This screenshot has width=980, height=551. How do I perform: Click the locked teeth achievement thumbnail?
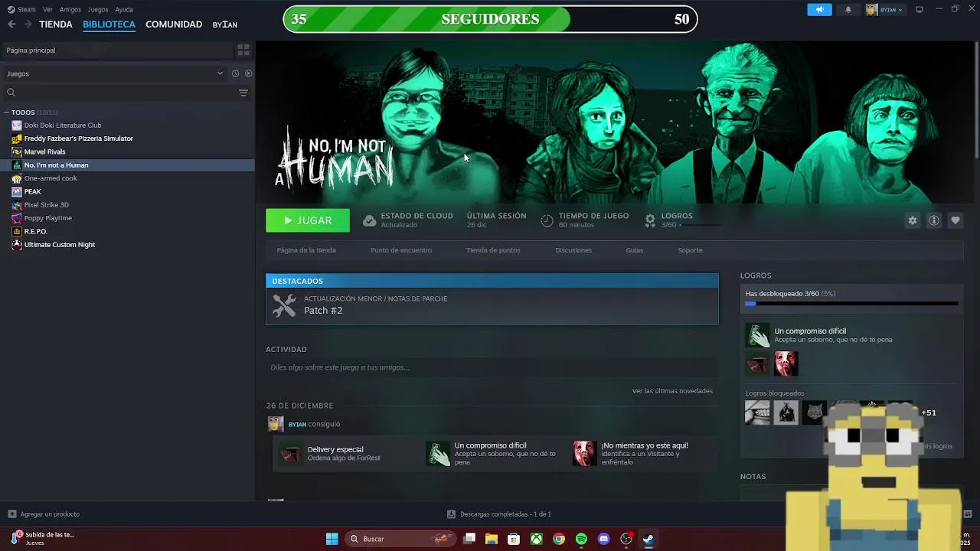[x=757, y=412]
